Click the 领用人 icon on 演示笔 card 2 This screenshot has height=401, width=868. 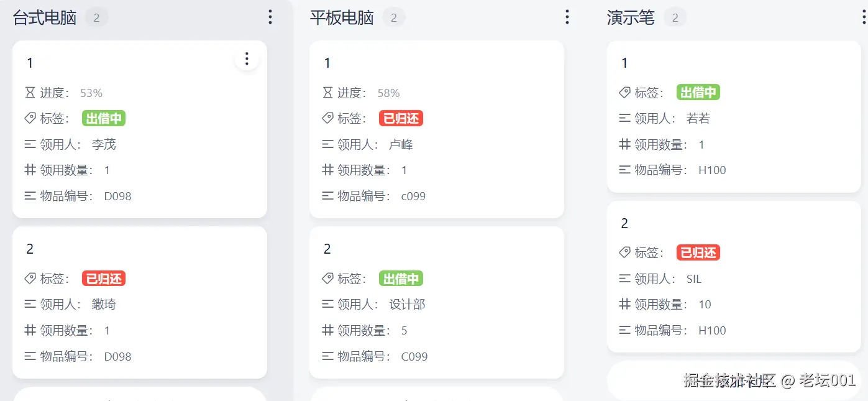(x=626, y=279)
